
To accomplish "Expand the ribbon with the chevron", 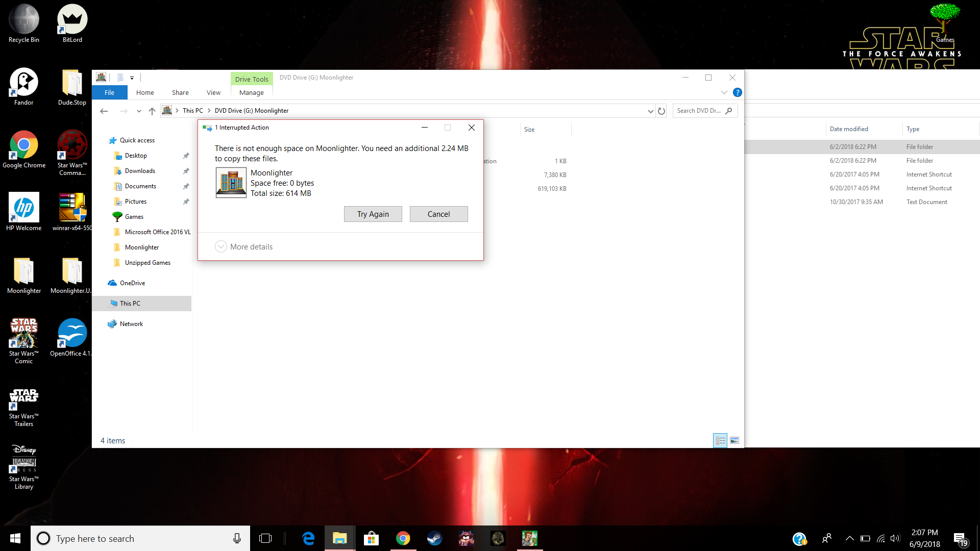I will click(724, 92).
